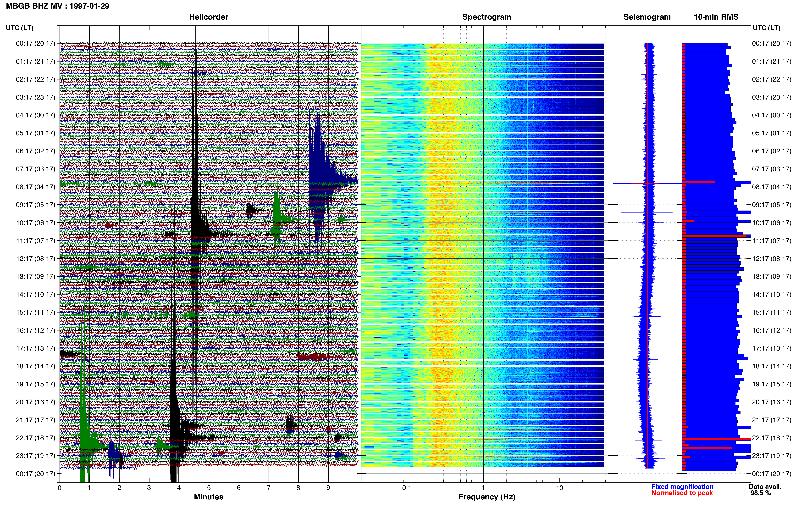Select the left time label '16:17 (12:17)'
Screen dimensions: 812x508
point(36,330)
